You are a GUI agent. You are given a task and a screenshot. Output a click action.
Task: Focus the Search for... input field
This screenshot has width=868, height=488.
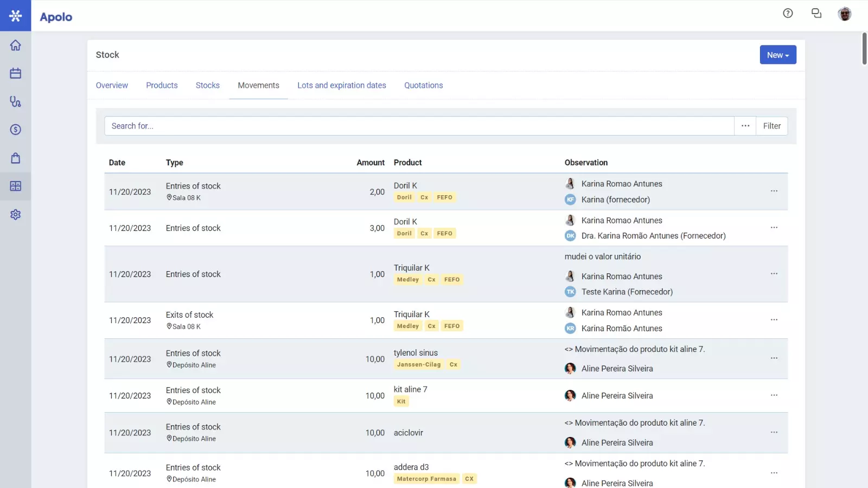click(419, 126)
